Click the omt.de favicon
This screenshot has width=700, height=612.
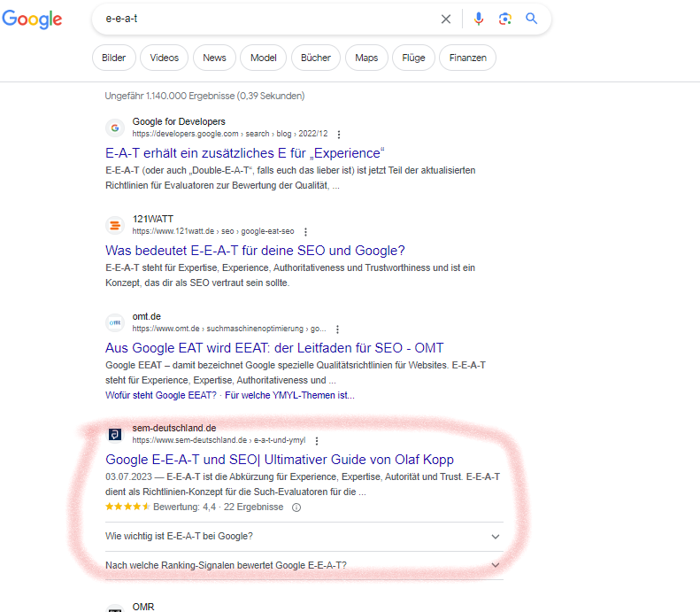[x=115, y=322]
